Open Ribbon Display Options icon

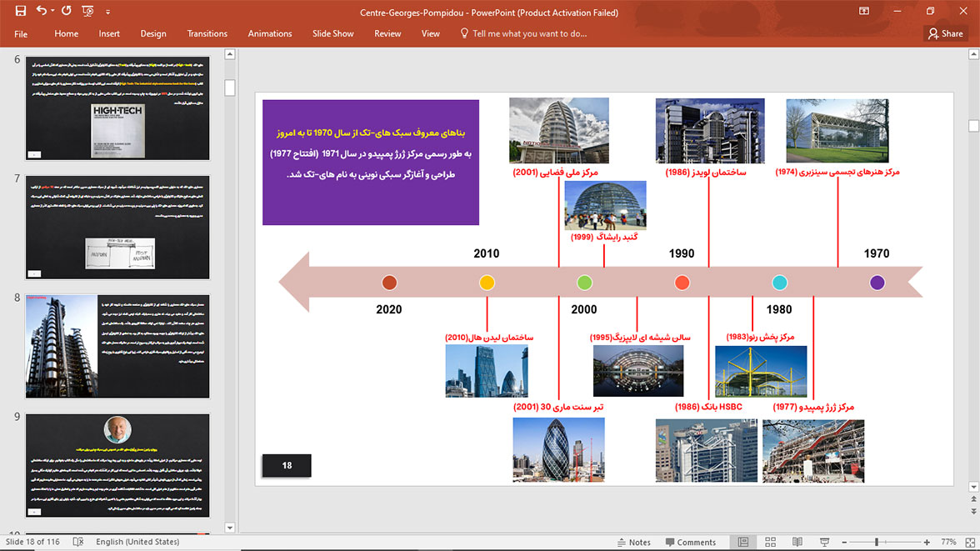863,11
